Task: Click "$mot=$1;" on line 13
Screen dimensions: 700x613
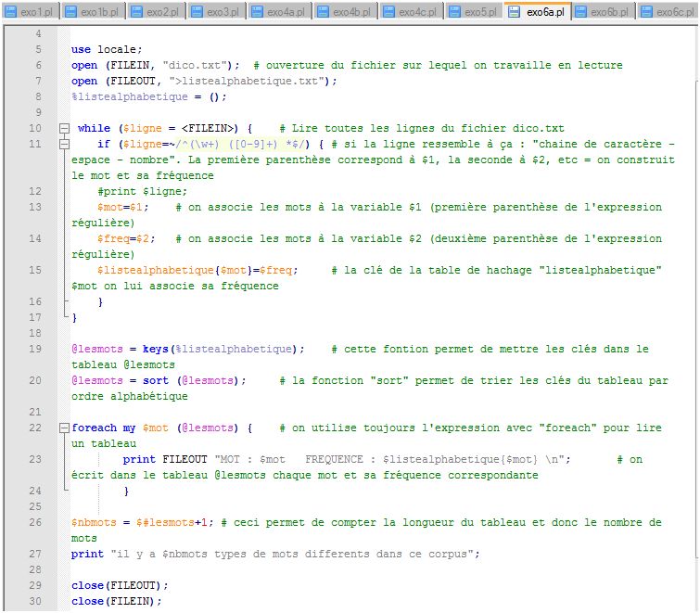Action: pos(122,207)
